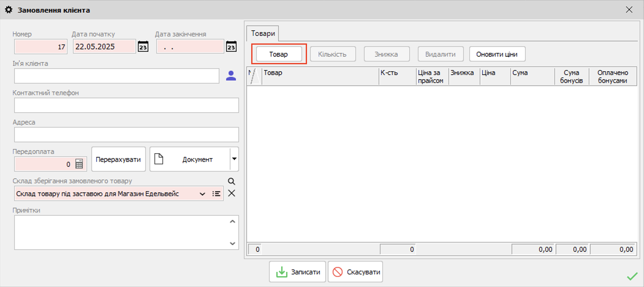Click Оновити ціни button
Viewport: 644px width, 287px height.
(x=497, y=54)
